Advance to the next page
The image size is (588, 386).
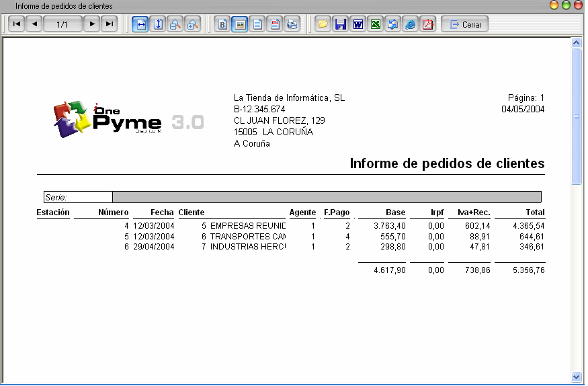click(92, 24)
